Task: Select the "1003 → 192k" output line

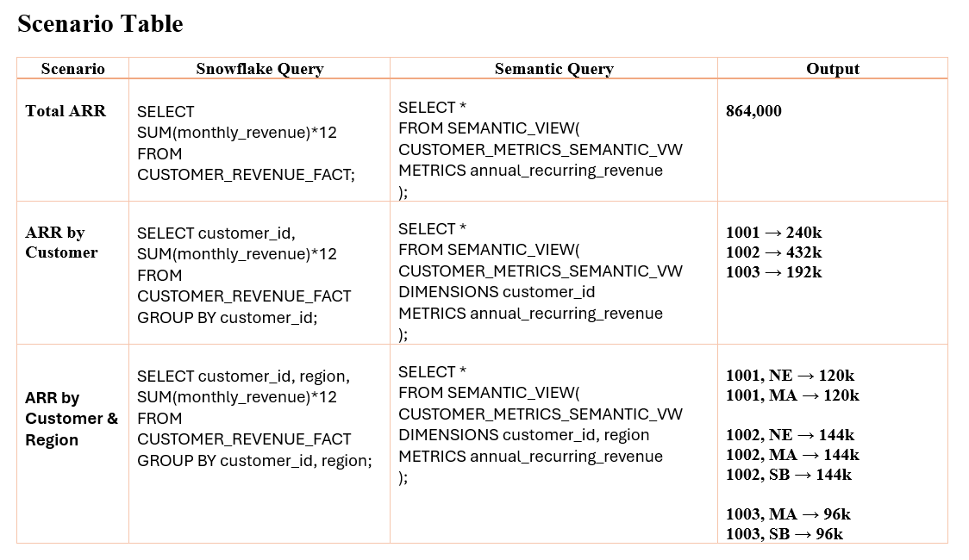Action: click(x=773, y=272)
